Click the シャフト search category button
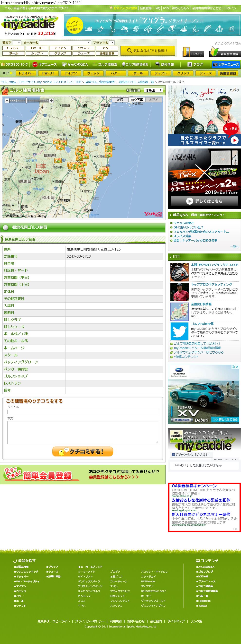This screenshot has width=241, height=644. coord(37,53)
